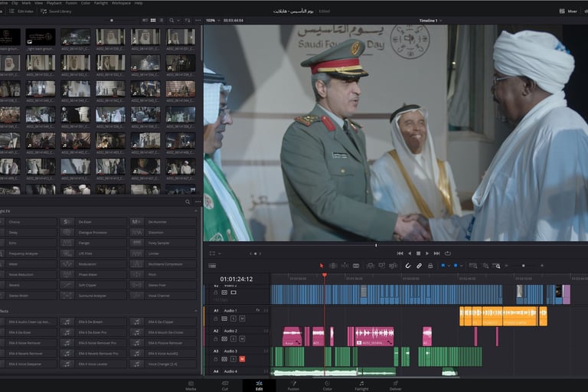Open the Edit Index panel
This screenshot has height=392, width=588.
[x=21, y=11]
